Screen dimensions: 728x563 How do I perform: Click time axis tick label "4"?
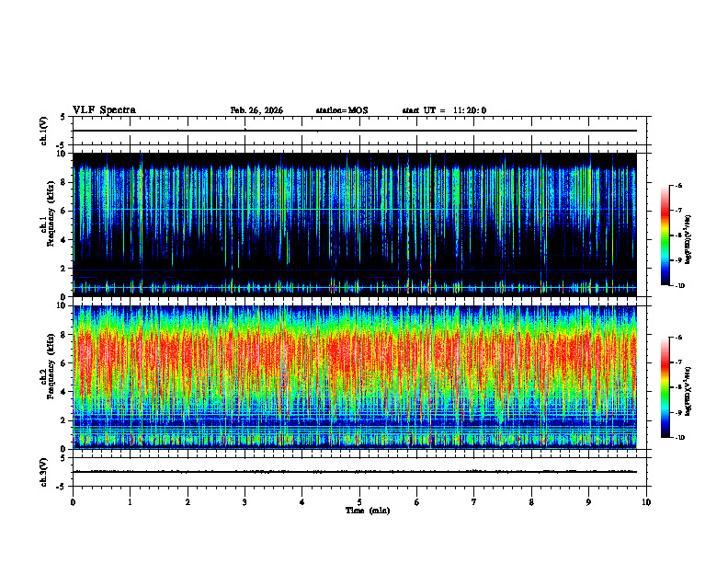click(x=302, y=502)
